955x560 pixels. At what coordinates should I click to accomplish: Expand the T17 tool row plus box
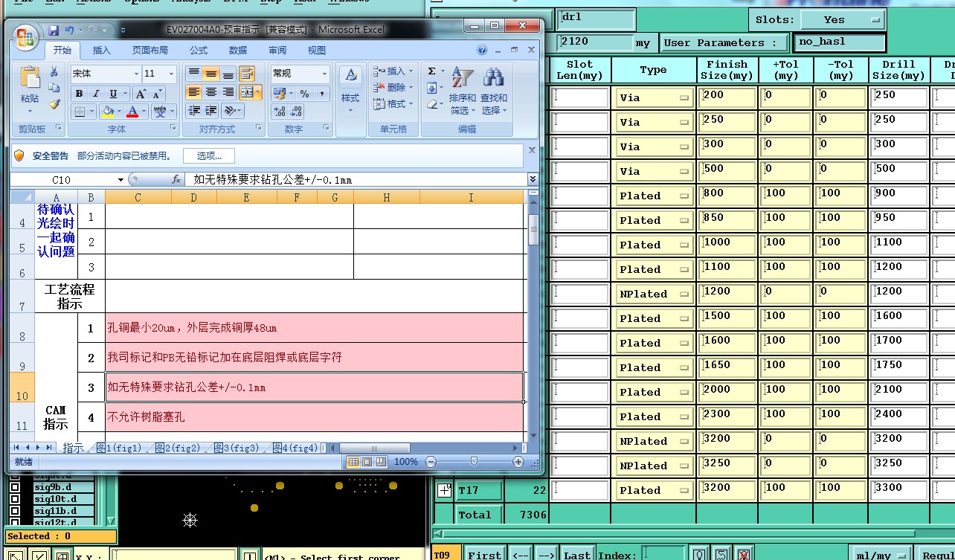(x=444, y=490)
